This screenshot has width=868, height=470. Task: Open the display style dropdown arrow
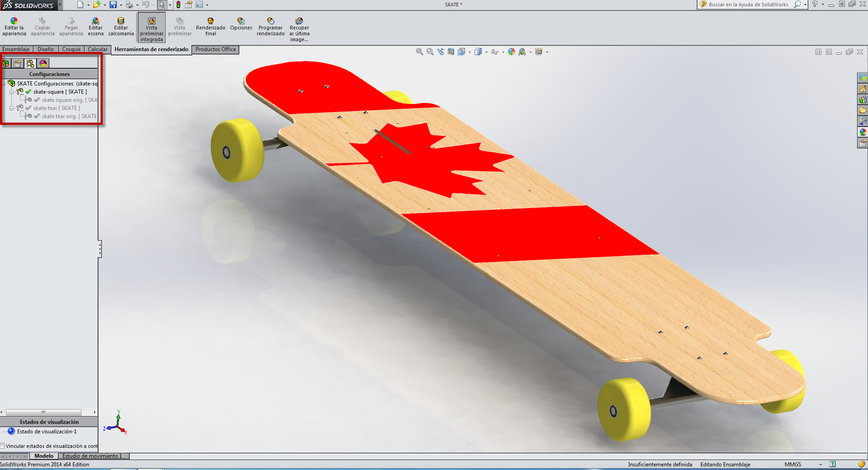coord(486,52)
